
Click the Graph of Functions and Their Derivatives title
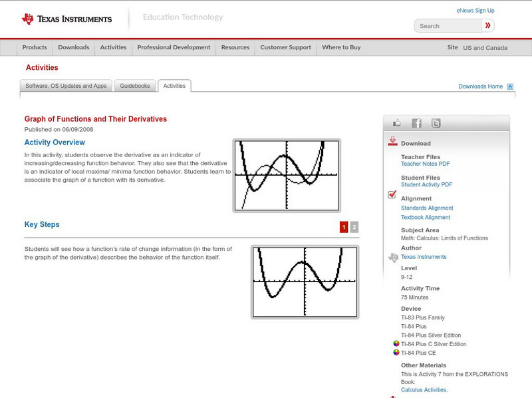tap(95, 119)
